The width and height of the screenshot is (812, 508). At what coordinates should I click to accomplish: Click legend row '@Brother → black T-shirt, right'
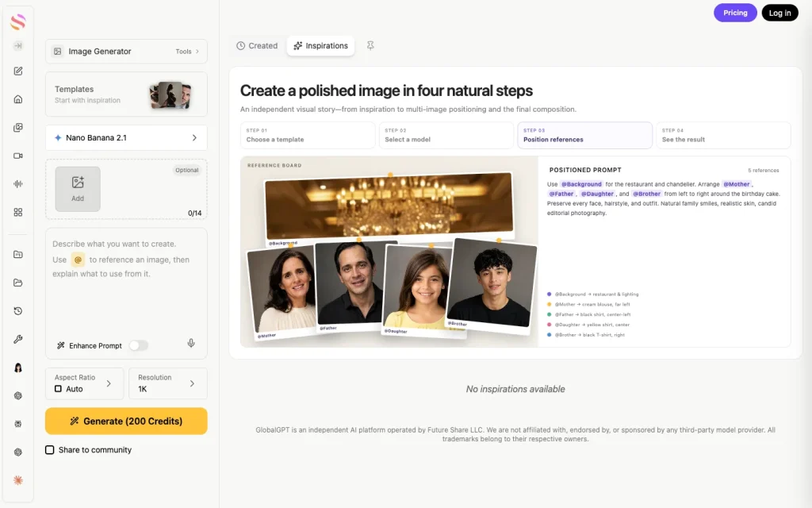coord(586,335)
